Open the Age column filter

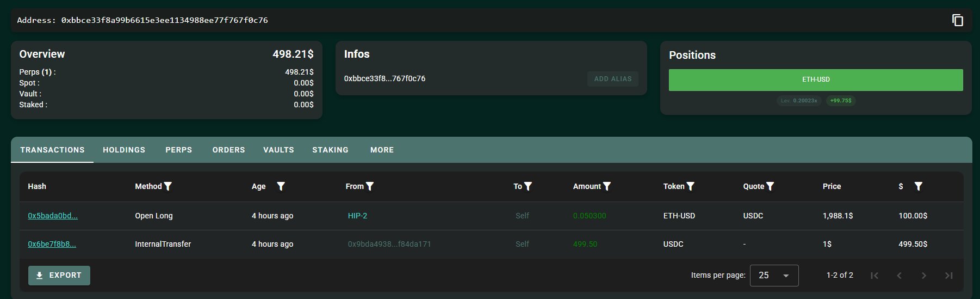(x=281, y=186)
